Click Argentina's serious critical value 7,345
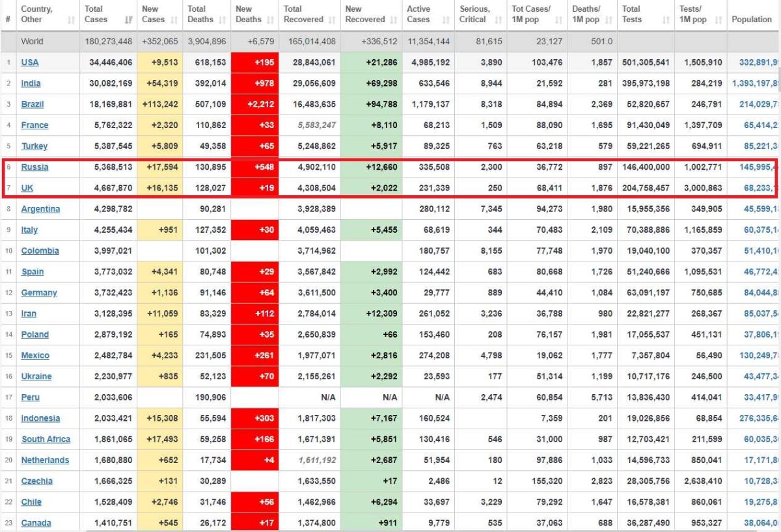 491,209
